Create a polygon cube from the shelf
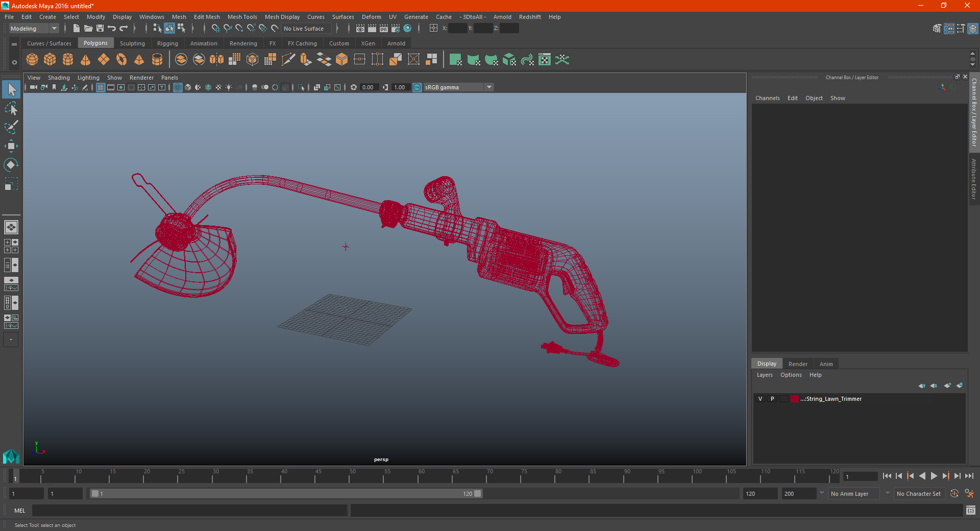This screenshot has width=980, height=531. (x=50, y=60)
